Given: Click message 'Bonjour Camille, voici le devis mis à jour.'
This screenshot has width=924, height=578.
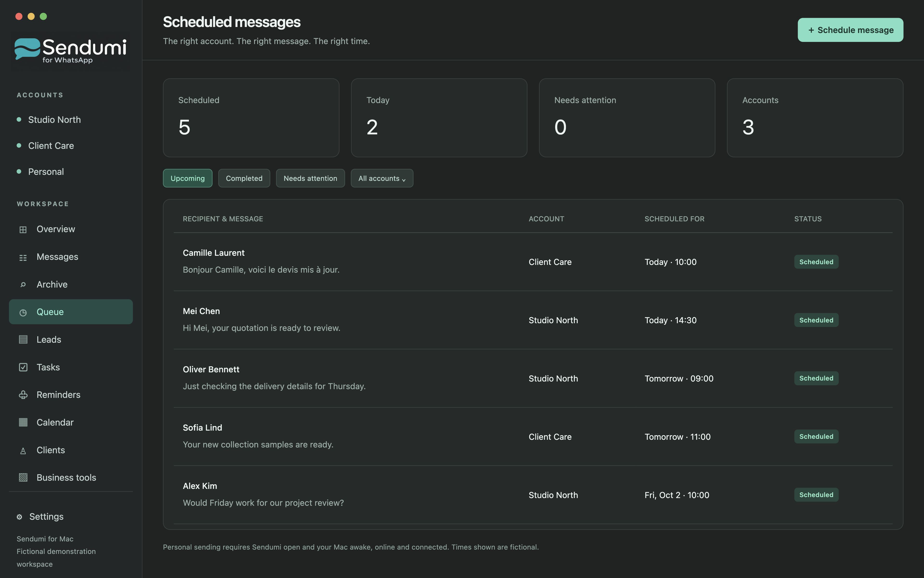Looking at the screenshot, I should click(x=261, y=269).
